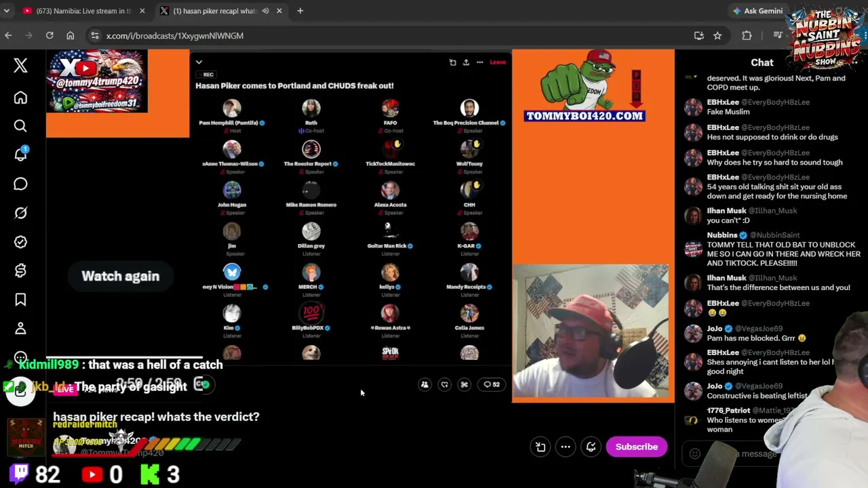Click Guitar Man Rick listener avatar
This screenshot has height=488, width=868.
[x=391, y=232]
